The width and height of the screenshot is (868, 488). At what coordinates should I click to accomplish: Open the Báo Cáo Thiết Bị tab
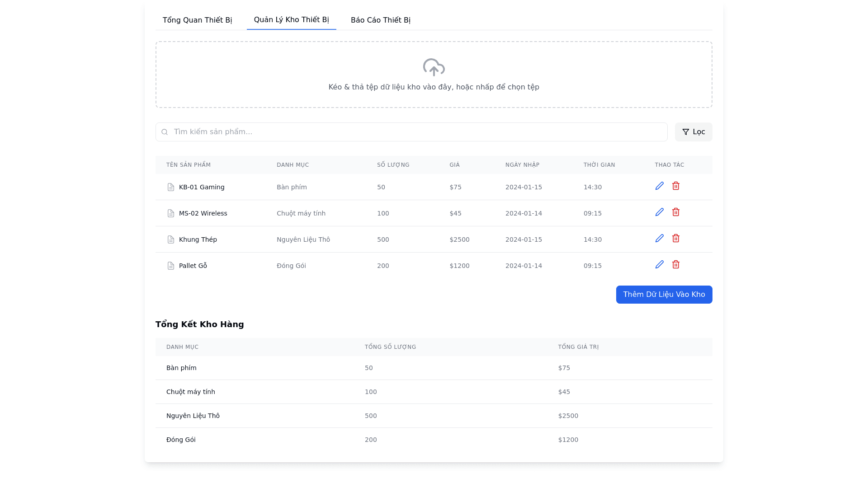pos(380,20)
